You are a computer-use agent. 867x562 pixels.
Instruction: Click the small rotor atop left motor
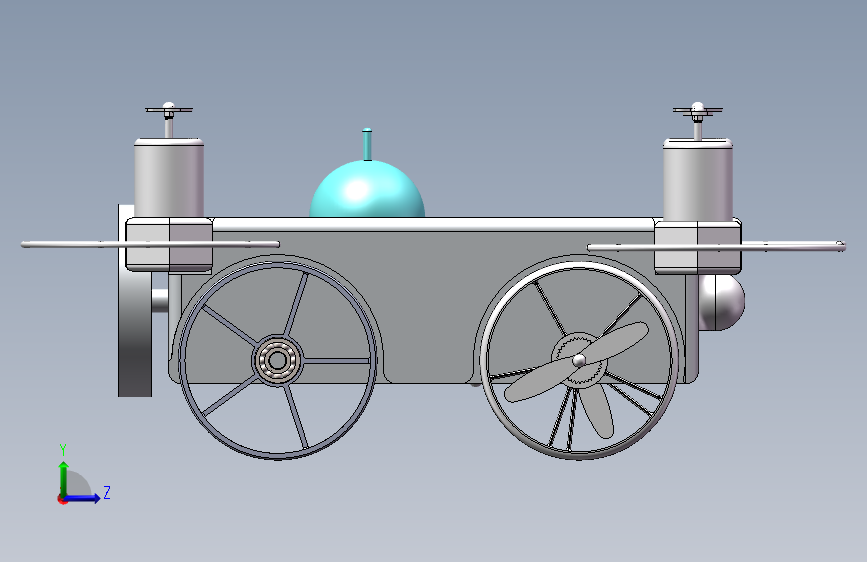tap(169, 110)
